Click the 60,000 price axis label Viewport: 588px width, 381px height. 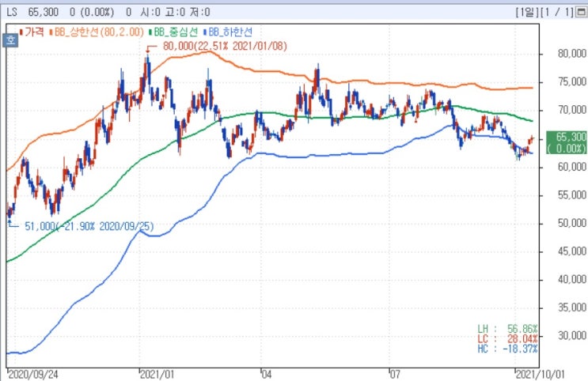[572, 166]
